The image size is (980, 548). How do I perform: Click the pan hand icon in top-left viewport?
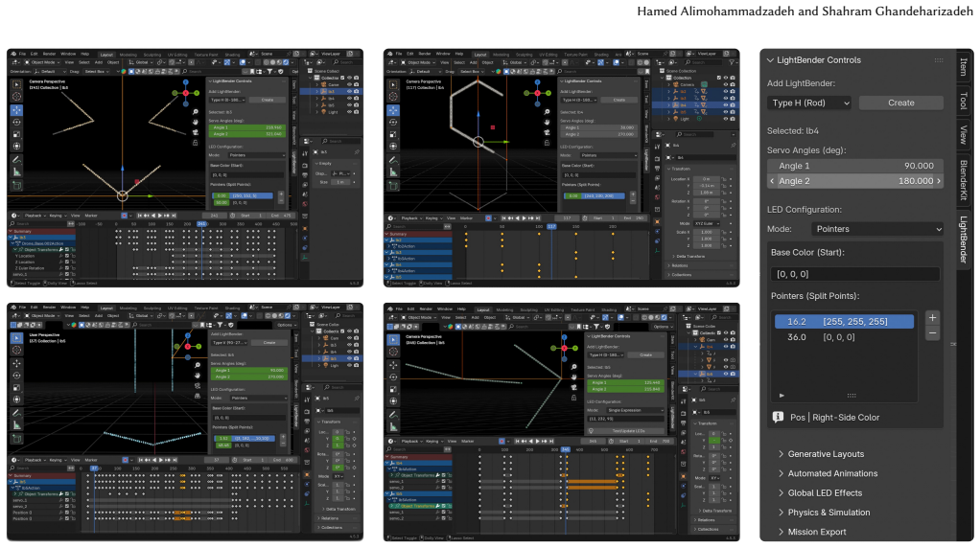[x=195, y=122]
